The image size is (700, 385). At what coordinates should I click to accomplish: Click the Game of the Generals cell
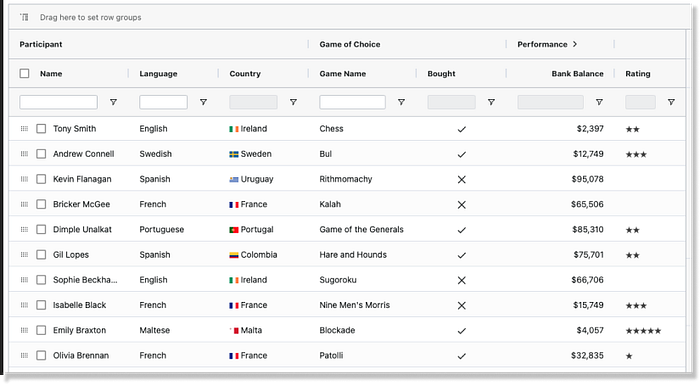[361, 230]
